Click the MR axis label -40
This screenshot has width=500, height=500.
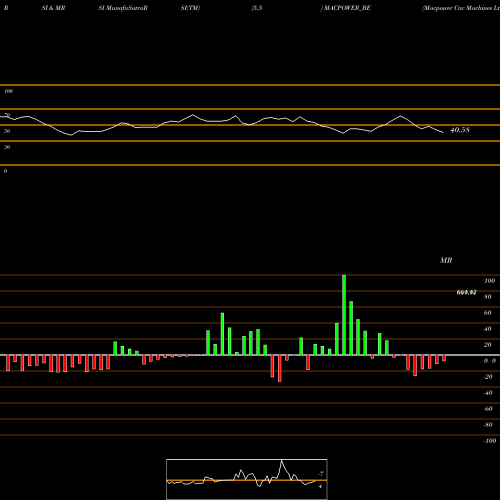pos(488,393)
